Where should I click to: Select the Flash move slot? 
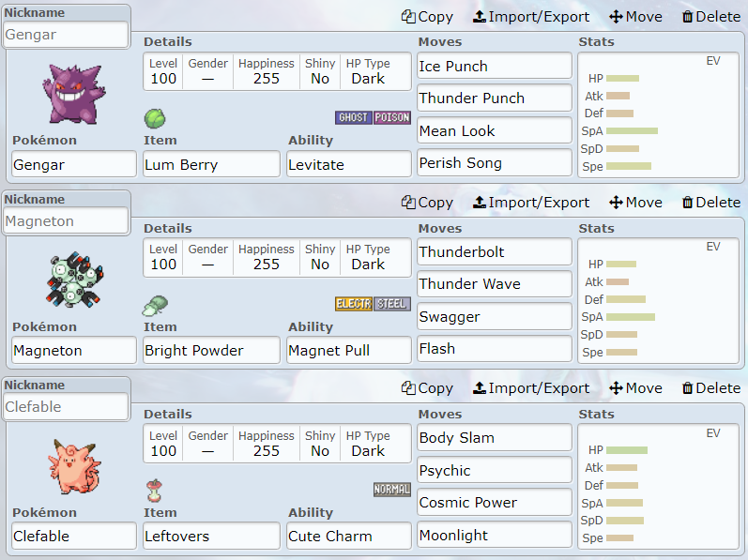click(x=495, y=349)
